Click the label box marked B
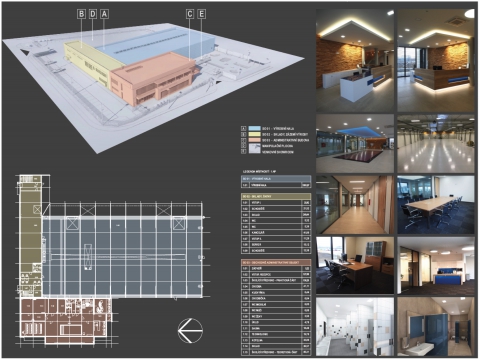The height and width of the screenshot is (360, 480). click(81, 14)
